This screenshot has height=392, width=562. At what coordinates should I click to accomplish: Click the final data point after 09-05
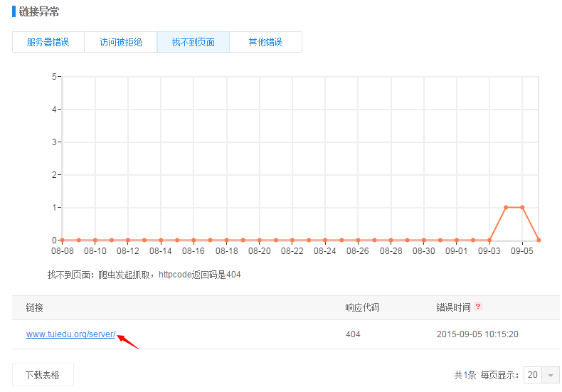539,240
